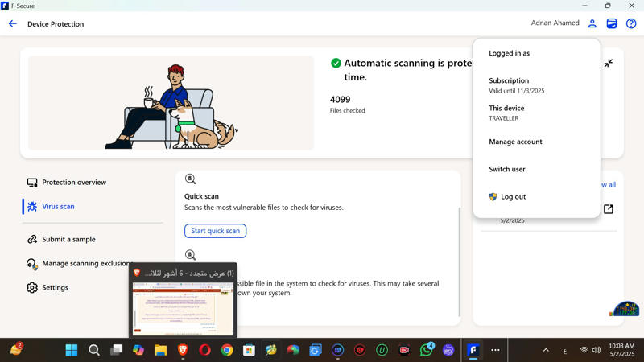The image size is (644, 362).
Task: Open File Explorer from taskbar
Action: (x=160, y=350)
